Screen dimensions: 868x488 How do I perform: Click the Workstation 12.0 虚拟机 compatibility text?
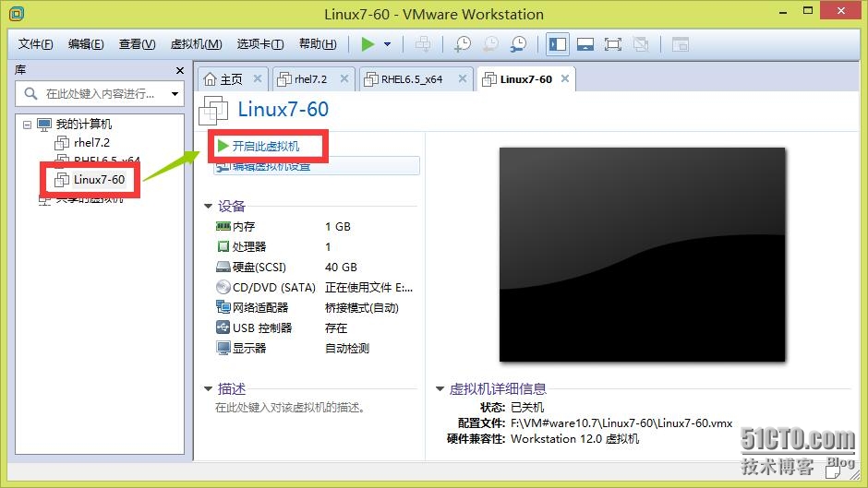(574, 439)
